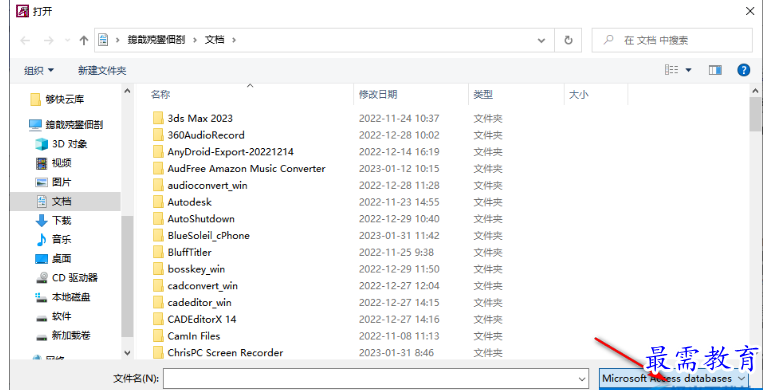Sort by 修改日期 column header
767x390 pixels.
378,94
